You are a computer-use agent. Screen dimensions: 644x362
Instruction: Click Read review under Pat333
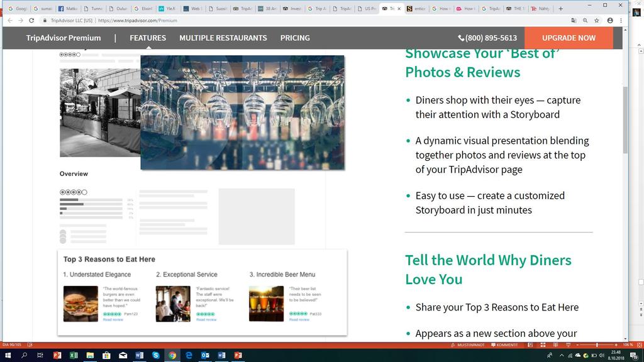pyautogui.click(x=299, y=320)
